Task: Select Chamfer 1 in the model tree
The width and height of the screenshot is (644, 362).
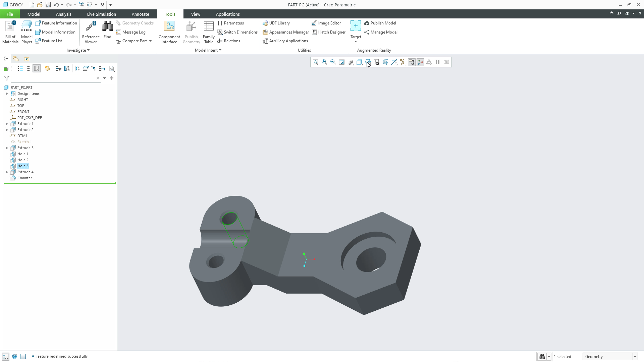Action: click(26, 178)
